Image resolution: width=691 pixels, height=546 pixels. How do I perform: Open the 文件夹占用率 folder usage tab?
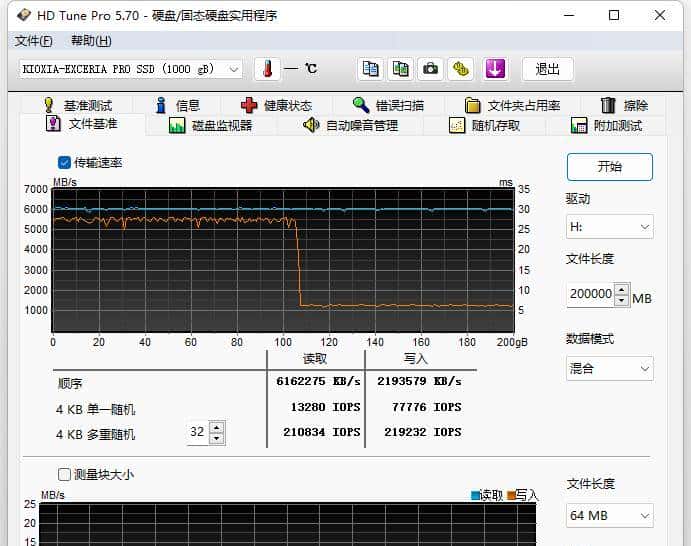(x=513, y=105)
